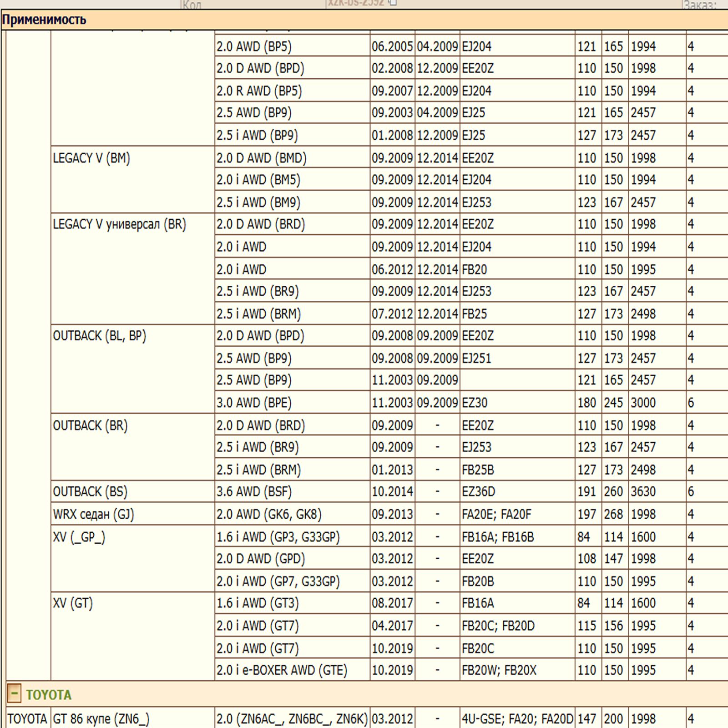The image size is (728, 728).
Task: Click the 1.6 i AWD (GT3) modification
Action: [258, 603]
